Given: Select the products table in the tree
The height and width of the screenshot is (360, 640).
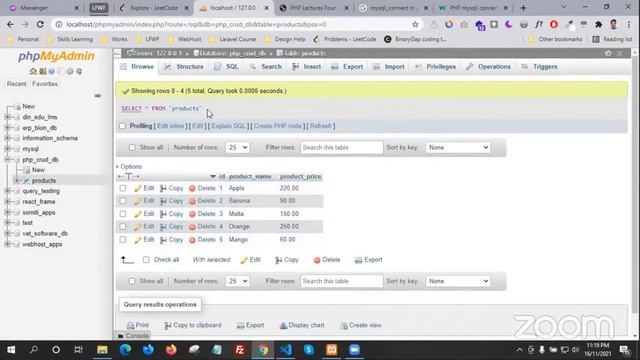Looking at the screenshot, I should (44, 180).
